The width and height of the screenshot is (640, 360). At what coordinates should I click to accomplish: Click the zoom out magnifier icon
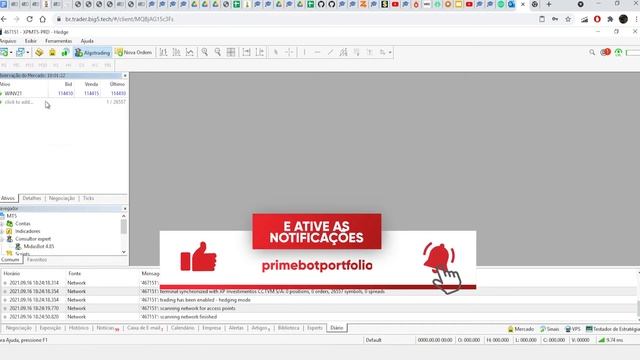pos(218,52)
